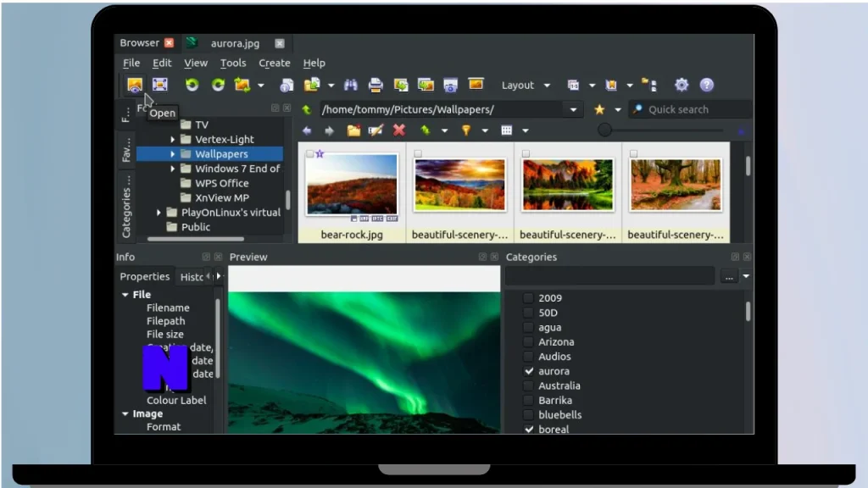Check the Australia category
The image size is (868, 488).
(x=529, y=385)
